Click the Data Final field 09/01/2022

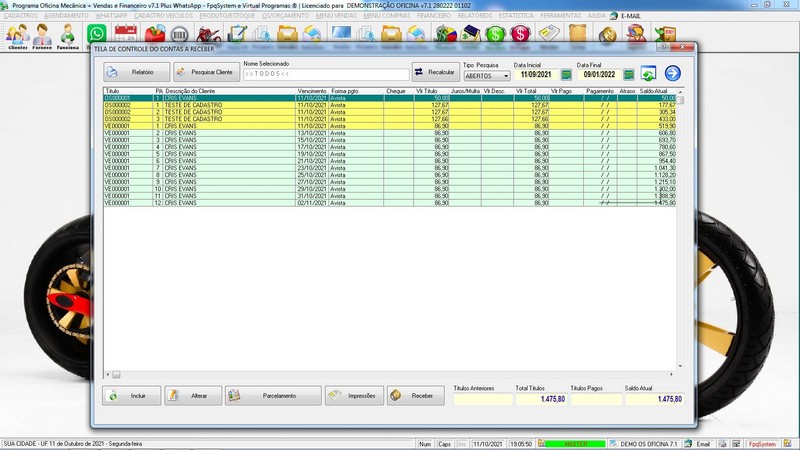598,74
